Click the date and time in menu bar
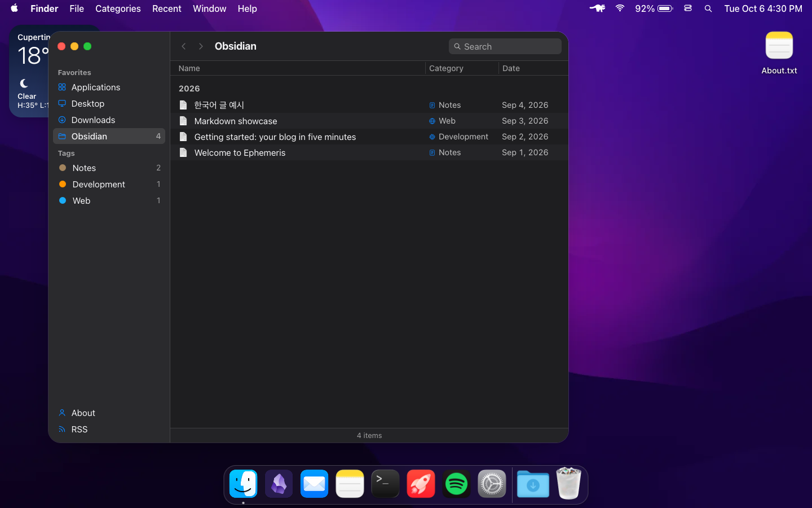The image size is (812, 508). [763, 8]
